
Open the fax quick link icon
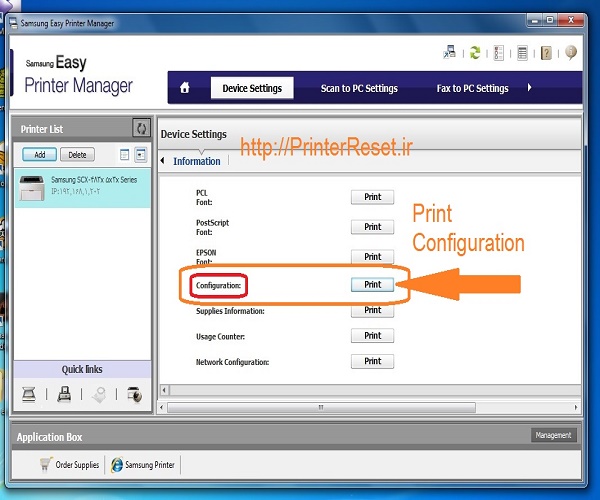click(64, 394)
